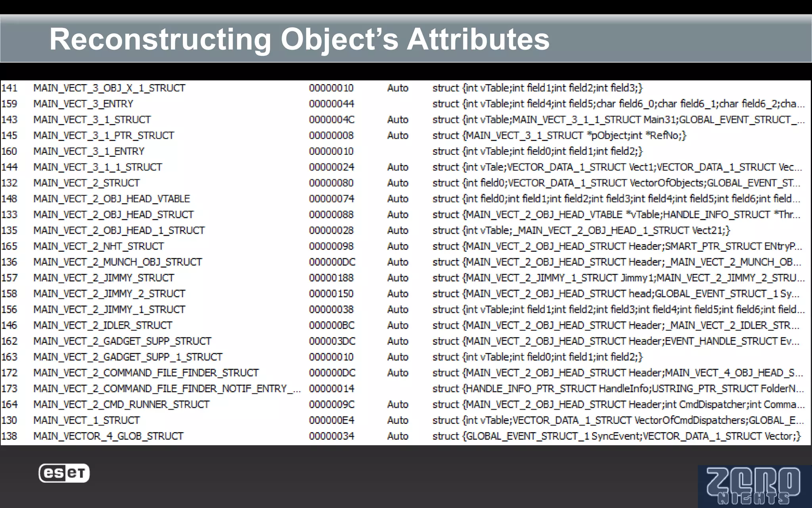The image size is (812, 508).
Task: Click the 'Reconstructing Object's Attributes' slide title
Action: (299, 39)
